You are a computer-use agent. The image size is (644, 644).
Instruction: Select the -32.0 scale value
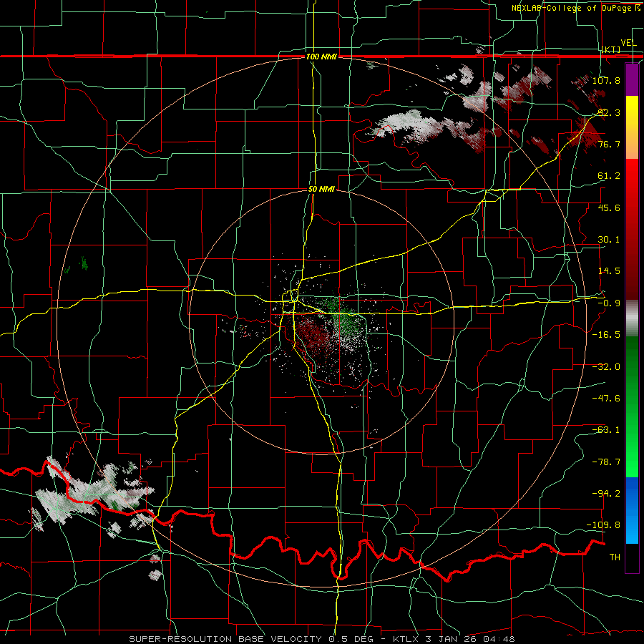606,367
